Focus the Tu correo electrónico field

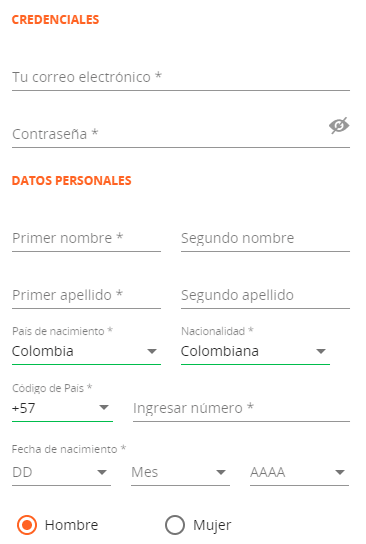tap(181, 77)
